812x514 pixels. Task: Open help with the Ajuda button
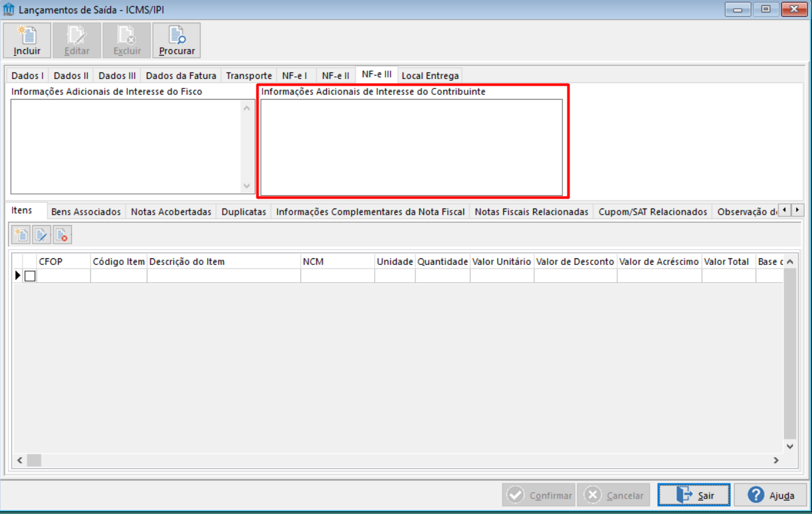[x=771, y=495]
